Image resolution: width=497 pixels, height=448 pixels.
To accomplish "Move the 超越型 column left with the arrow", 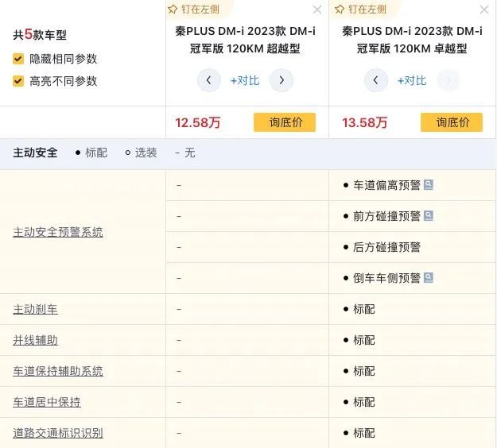I will click(208, 80).
